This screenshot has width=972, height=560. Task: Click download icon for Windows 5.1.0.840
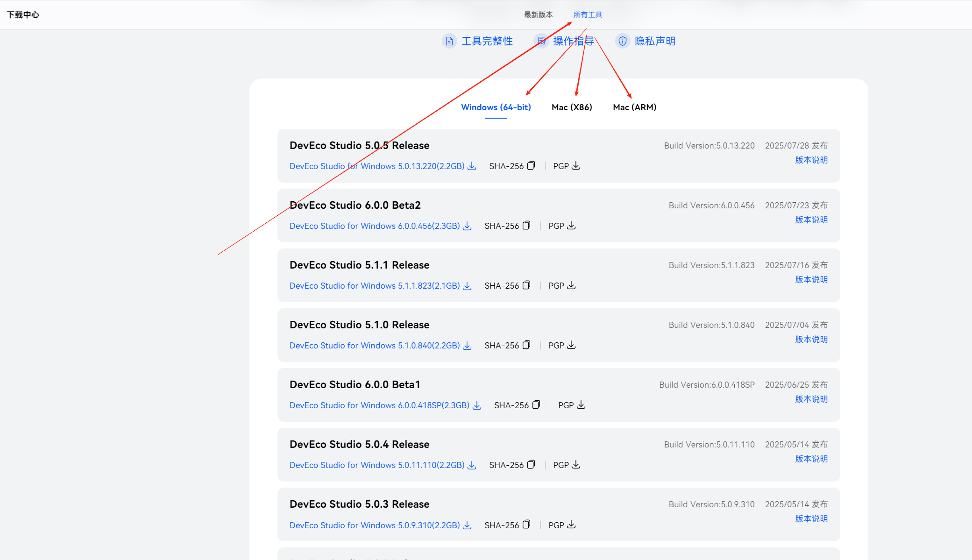(468, 345)
